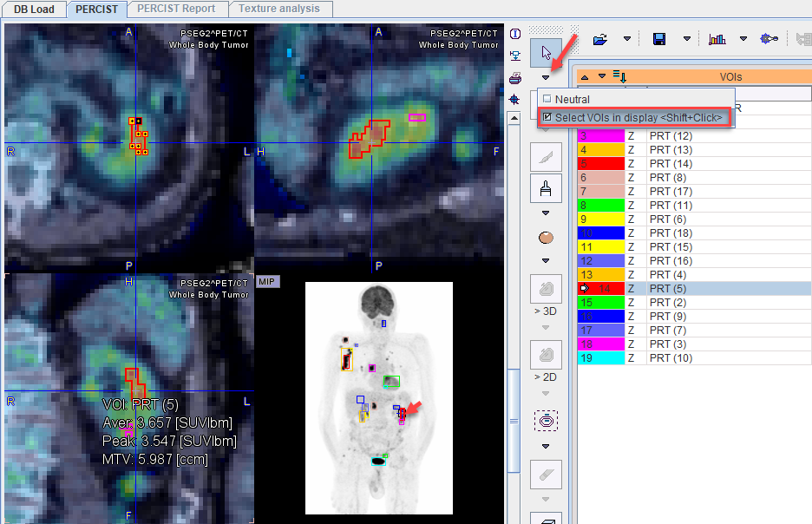Image resolution: width=812 pixels, height=524 pixels.
Task: Open the Texture analysis tab
Action: 279,9
